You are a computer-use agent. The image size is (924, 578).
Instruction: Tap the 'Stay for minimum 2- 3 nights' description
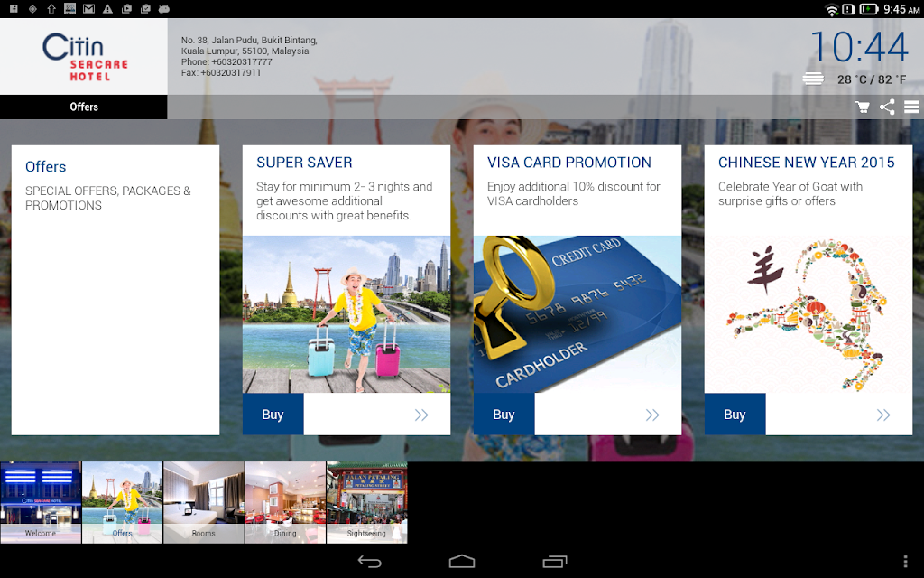tap(344, 200)
